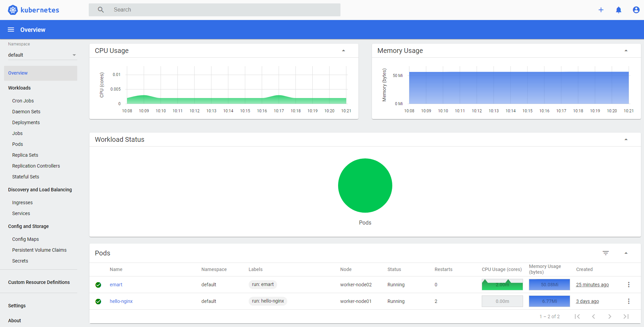644x327 pixels.
Task: Open Secrets in sidebar
Action: [20, 261]
